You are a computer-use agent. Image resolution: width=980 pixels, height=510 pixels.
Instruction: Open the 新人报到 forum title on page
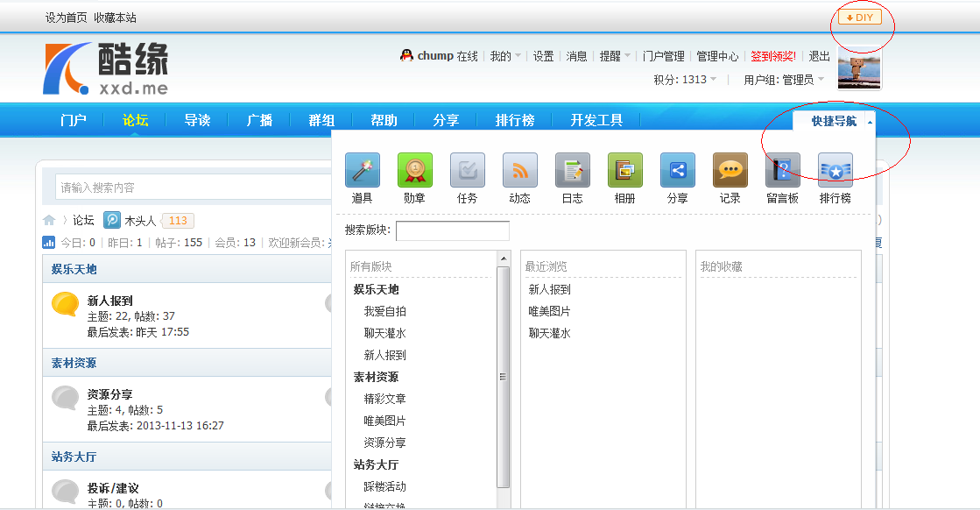pyautogui.click(x=110, y=301)
